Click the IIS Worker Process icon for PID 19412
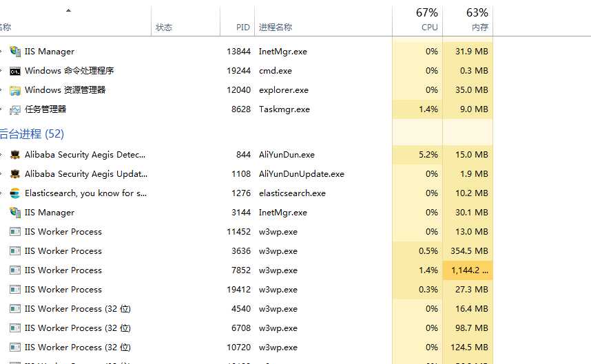 coord(15,290)
